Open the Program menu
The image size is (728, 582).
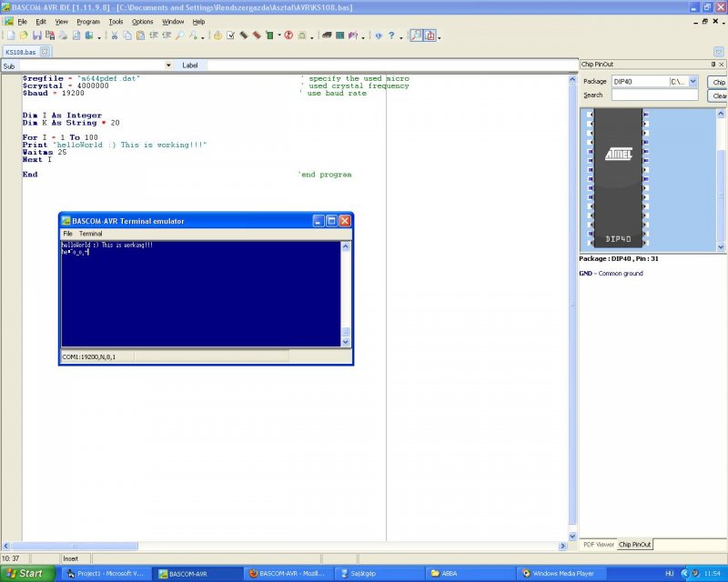tap(88, 21)
